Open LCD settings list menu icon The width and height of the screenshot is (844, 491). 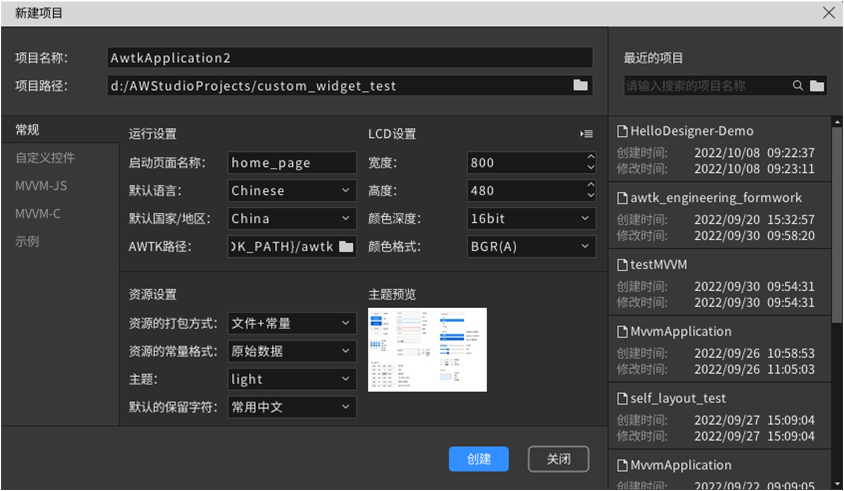pos(587,134)
